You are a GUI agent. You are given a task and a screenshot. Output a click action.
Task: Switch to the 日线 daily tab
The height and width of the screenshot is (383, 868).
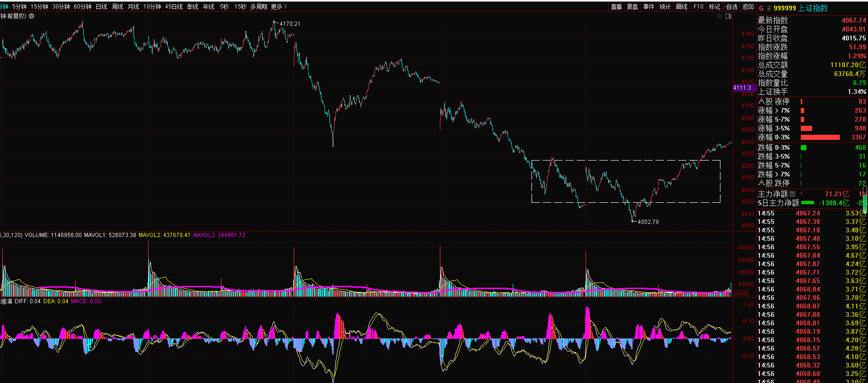101,7
